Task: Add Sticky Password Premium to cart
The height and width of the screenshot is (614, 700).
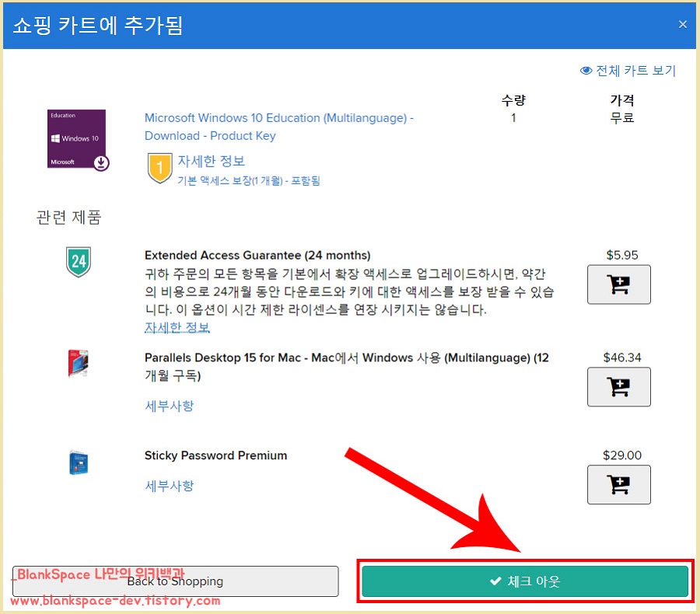Action: pyautogui.click(x=619, y=485)
